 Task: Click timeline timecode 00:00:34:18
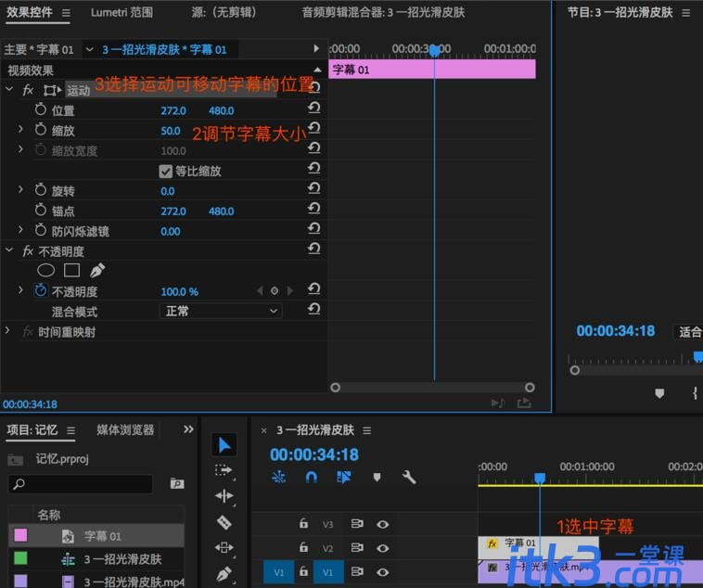click(314, 454)
